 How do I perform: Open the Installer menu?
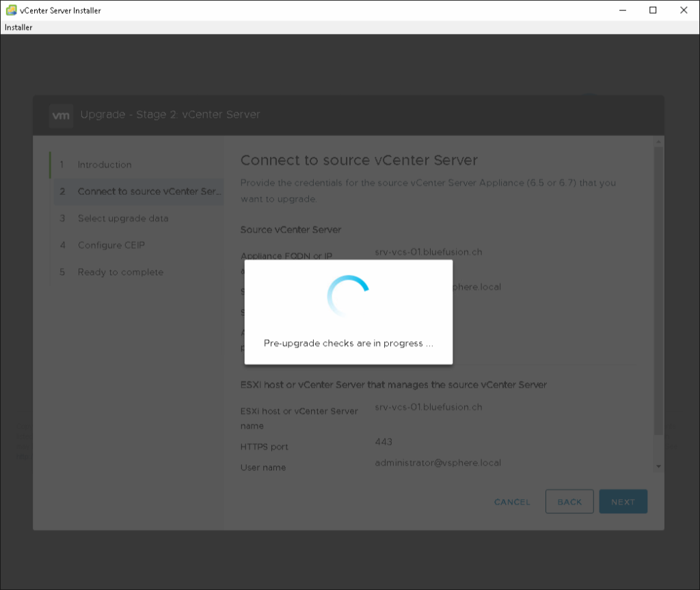[18, 27]
